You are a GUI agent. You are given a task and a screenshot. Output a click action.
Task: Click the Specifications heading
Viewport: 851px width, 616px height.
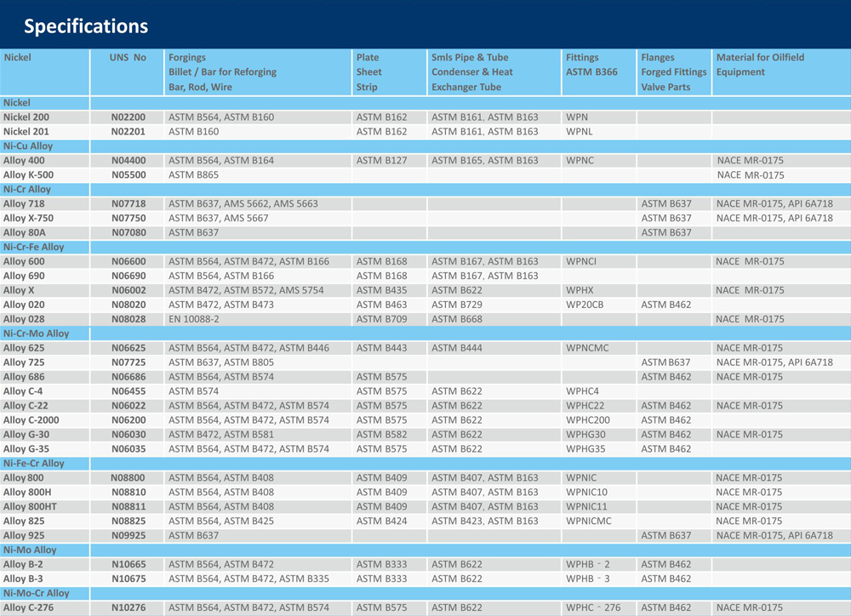pyautogui.click(x=86, y=26)
